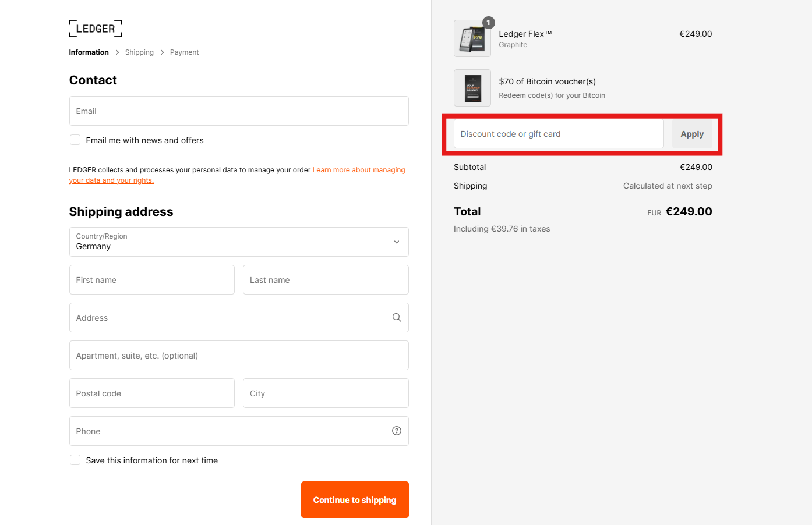Click the First name field
The height and width of the screenshot is (525, 812).
pyautogui.click(x=152, y=279)
